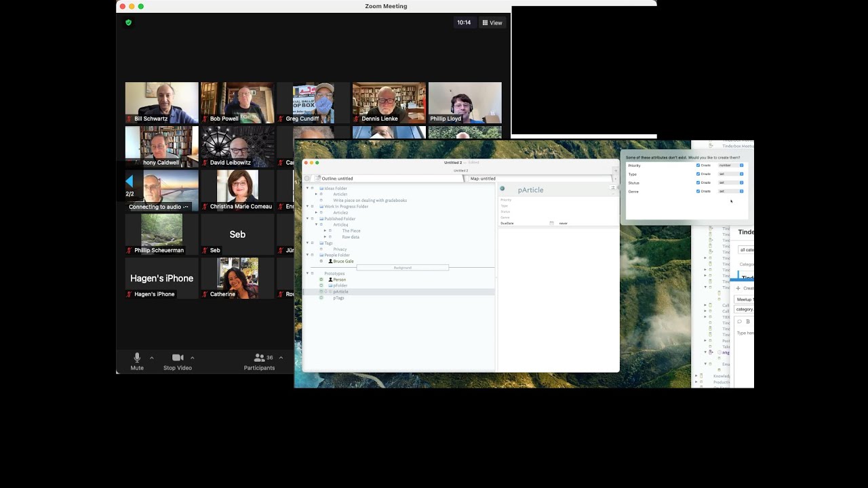868x488 pixels.
Task: Collapse the Ideas Folder disclosure triangle
Action: click(307, 188)
